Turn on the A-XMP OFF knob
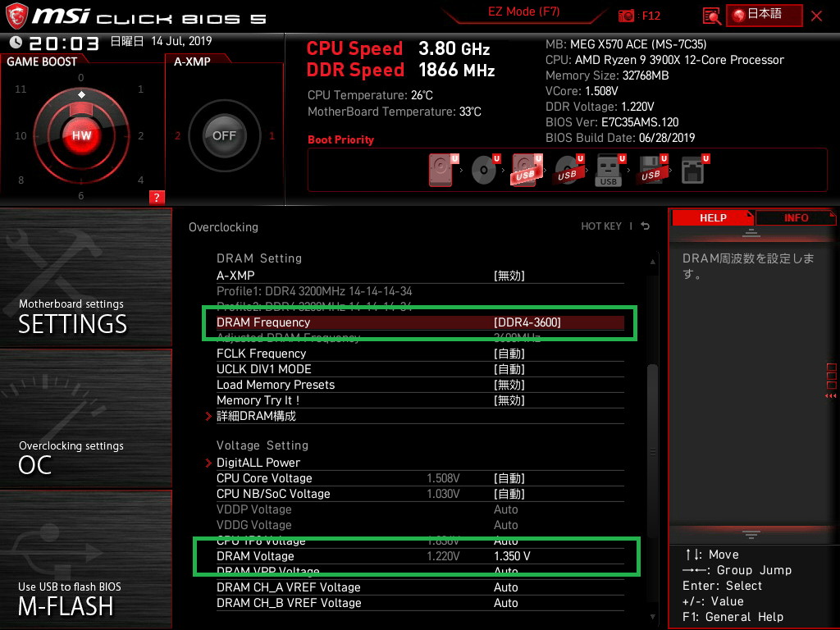840x630 pixels. [224, 135]
